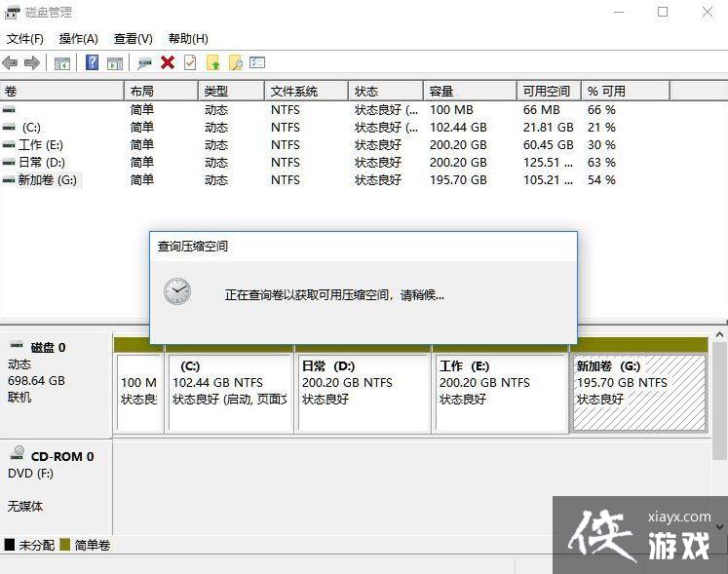
Task: Select the 工作 (E:) partition block
Action: [502, 393]
